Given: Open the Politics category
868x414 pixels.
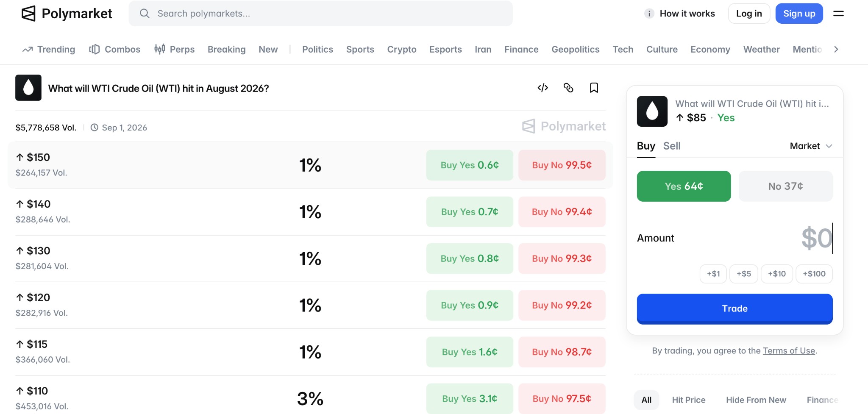Looking at the screenshot, I should tap(317, 50).
